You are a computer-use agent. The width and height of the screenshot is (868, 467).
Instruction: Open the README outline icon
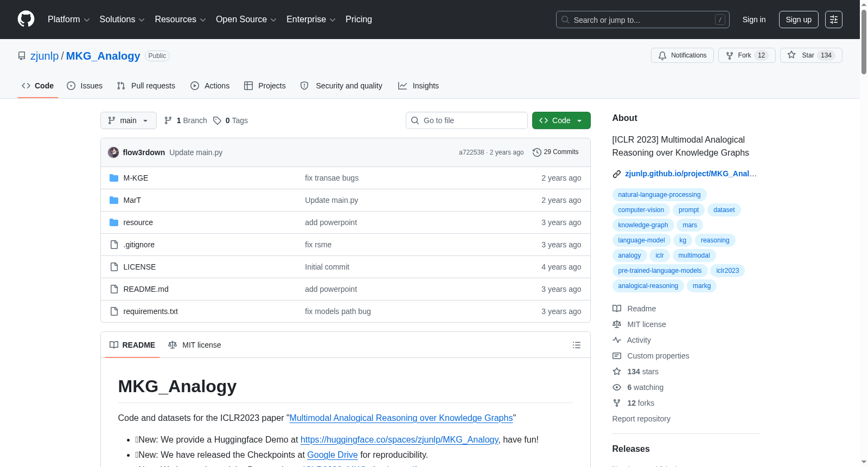click(x=577, y=345)
